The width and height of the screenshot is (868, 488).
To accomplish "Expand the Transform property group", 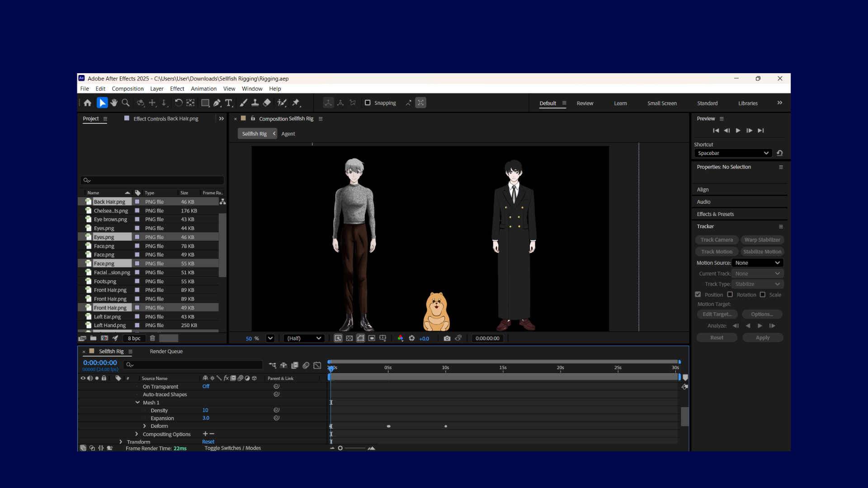I will 121,442.
